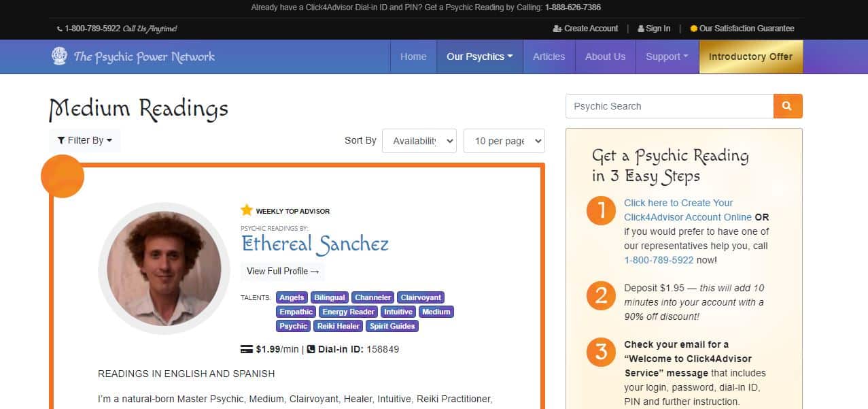The width and height of the screenshot is (868, 409).
Task: Click the Weekly Top Advisor star icon
Action: [247, 210]
